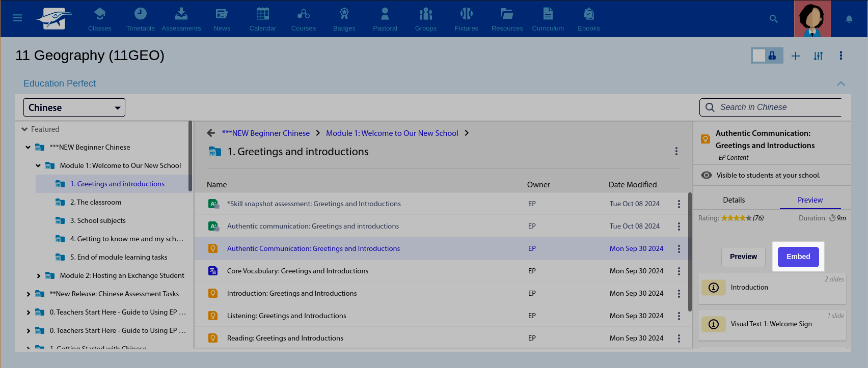The width and height of the screenshot is (868, 368).
Task: Open the page kebab menu beside title
Action: pyautogui.click(x=841, y=55)
